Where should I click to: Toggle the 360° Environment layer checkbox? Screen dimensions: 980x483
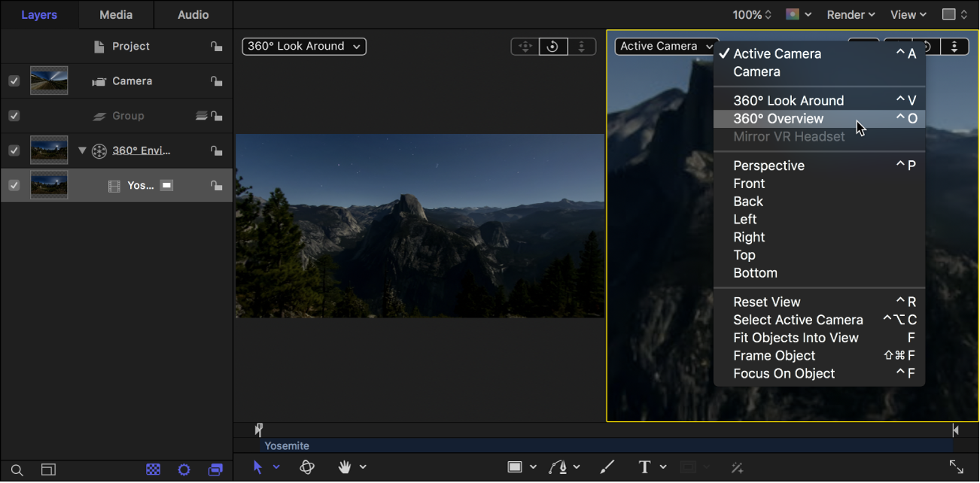[x=14, y=150]
